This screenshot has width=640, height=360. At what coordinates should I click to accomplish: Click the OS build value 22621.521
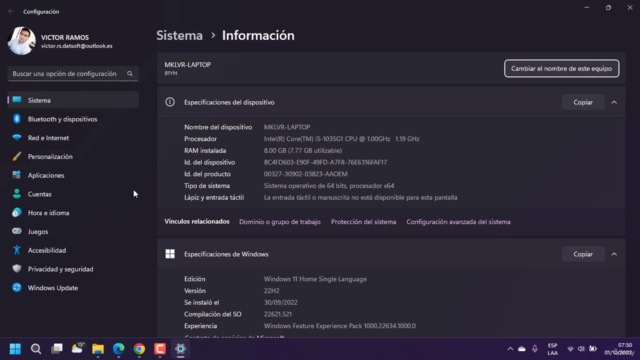(x=278, y=314)
